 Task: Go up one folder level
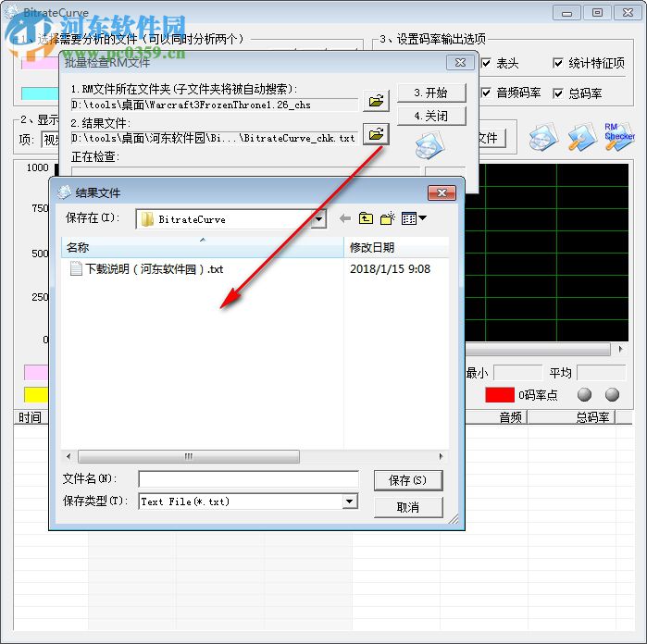[x=366, y=218]
